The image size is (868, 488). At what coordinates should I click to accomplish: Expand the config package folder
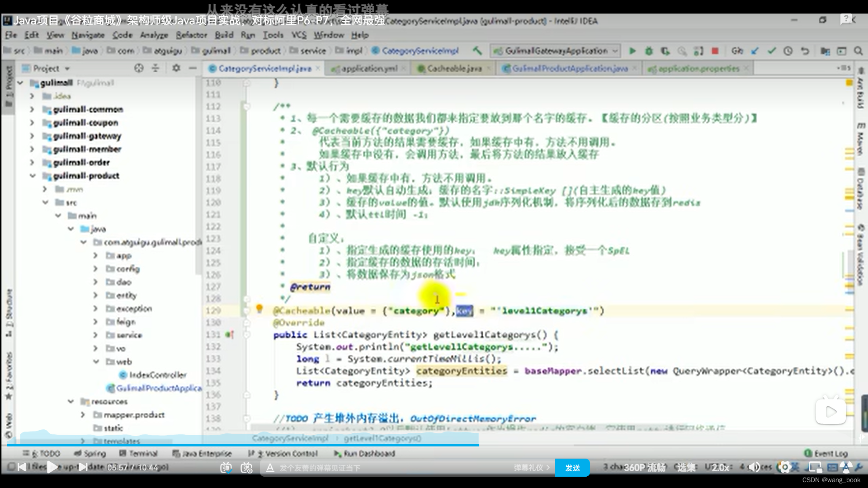click(x=95, y=268)
